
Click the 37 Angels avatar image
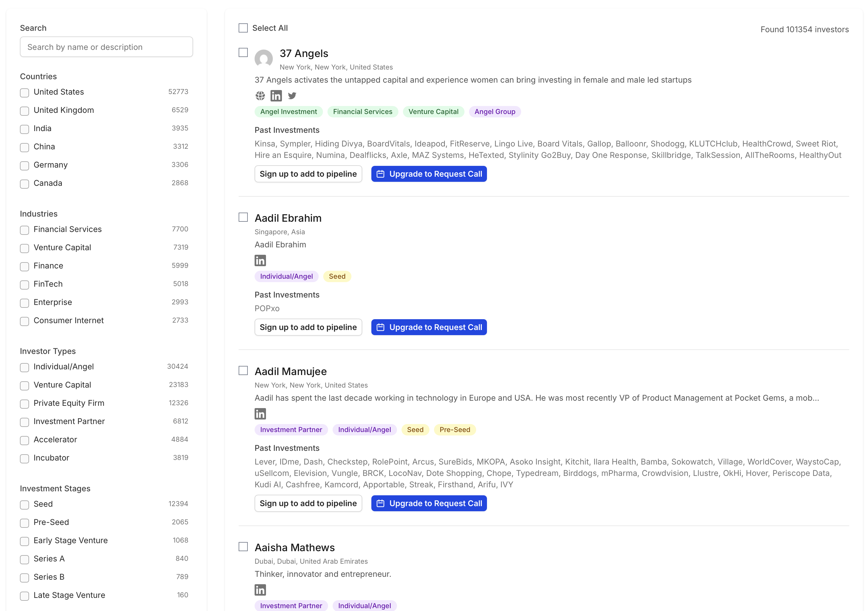[x=263, y=59]
